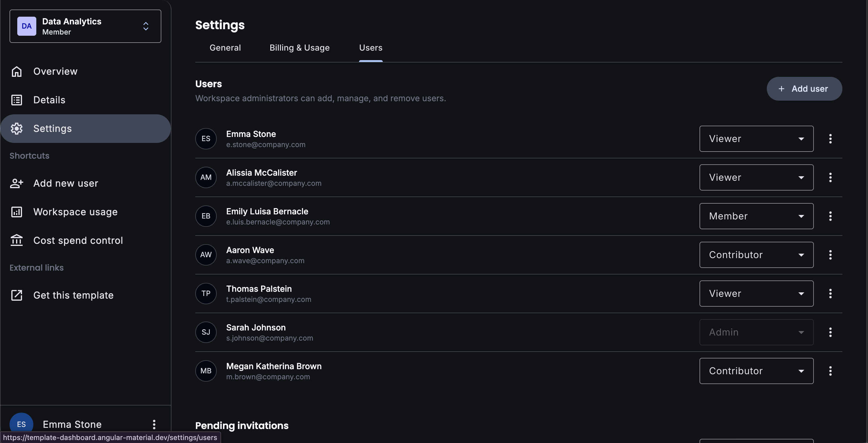The width and height of the screenshot is (868, 443).
Task: Click the Overview home icon
Action: (x=16, y=71)
